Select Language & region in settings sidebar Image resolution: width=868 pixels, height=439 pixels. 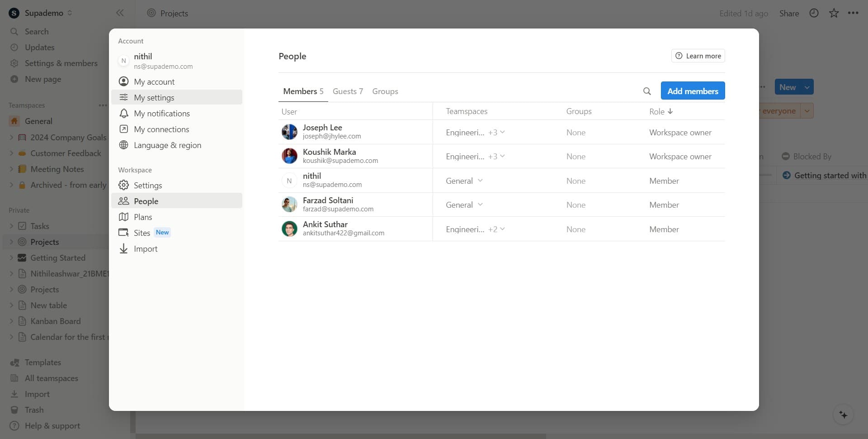[x=167, y=145]
